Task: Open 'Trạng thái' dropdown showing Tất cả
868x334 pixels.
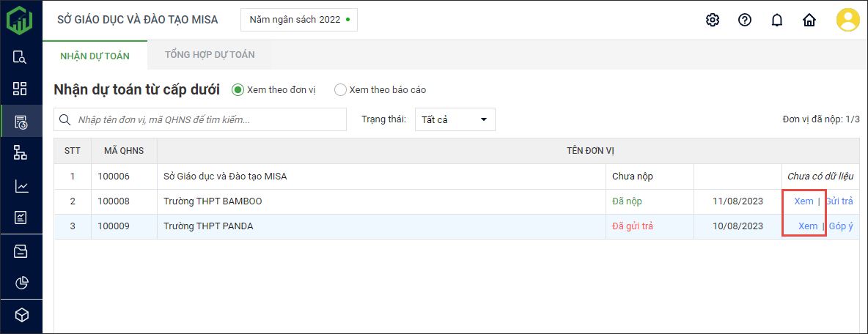Action: point(455,119)
